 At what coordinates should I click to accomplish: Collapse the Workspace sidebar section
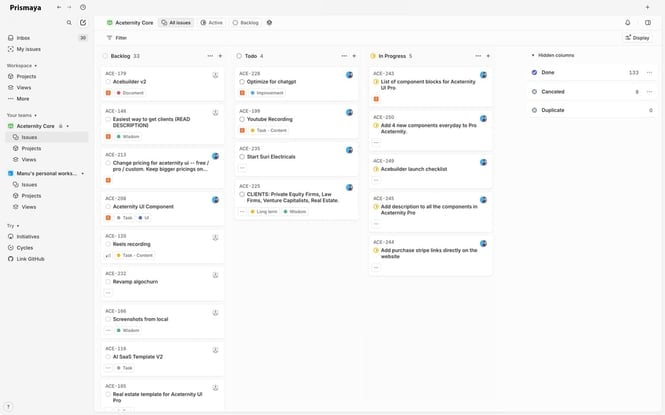[x=20, y=65]
